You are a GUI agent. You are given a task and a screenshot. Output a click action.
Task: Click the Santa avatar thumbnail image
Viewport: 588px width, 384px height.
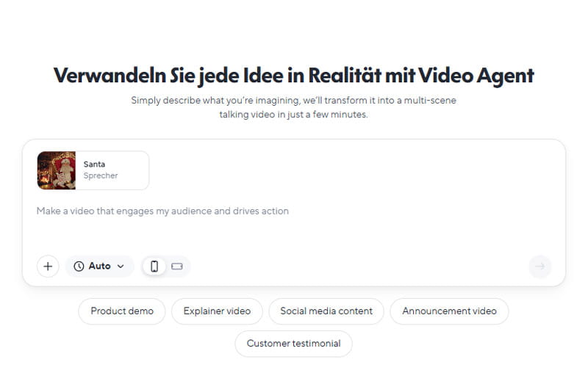click(57, 170)
